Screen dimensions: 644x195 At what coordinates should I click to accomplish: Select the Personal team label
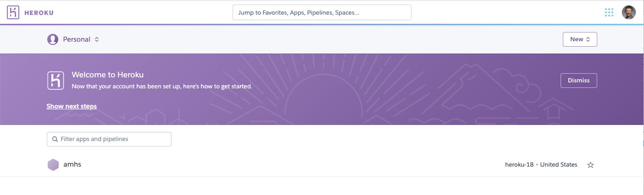pos(77,39)
